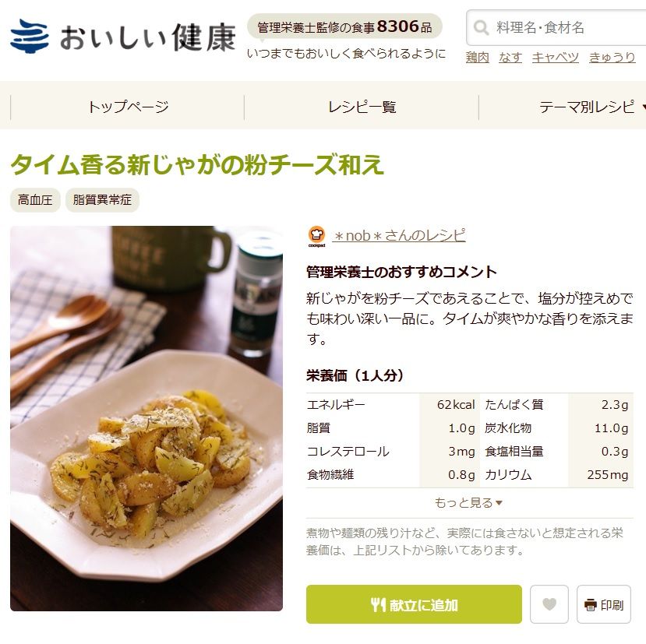
Task: Click the fork and knife 献立に追加 button
Action: click(x=414, y=604)
